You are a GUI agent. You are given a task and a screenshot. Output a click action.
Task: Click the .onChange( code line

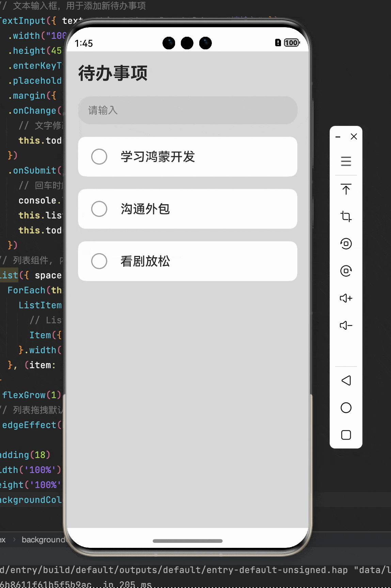click(35, 111)
